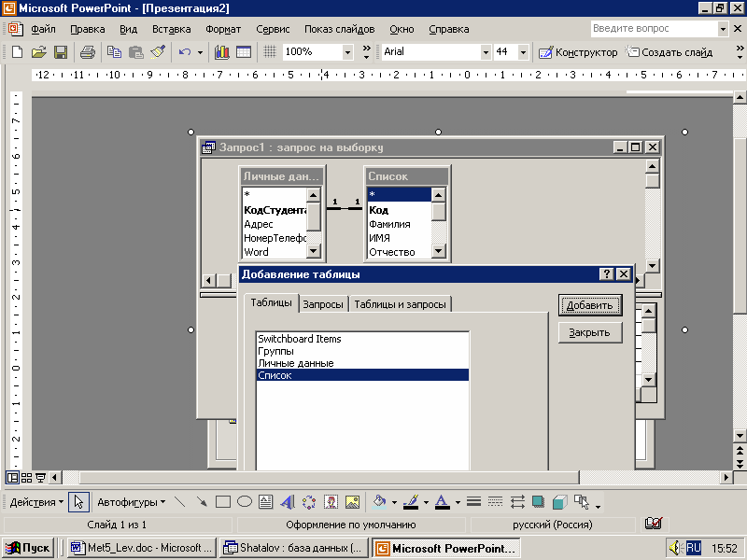The width and height of the screenshot is (747, 560).
Task: Expand the undo history dropdown arrow
Action: point(200,52)
